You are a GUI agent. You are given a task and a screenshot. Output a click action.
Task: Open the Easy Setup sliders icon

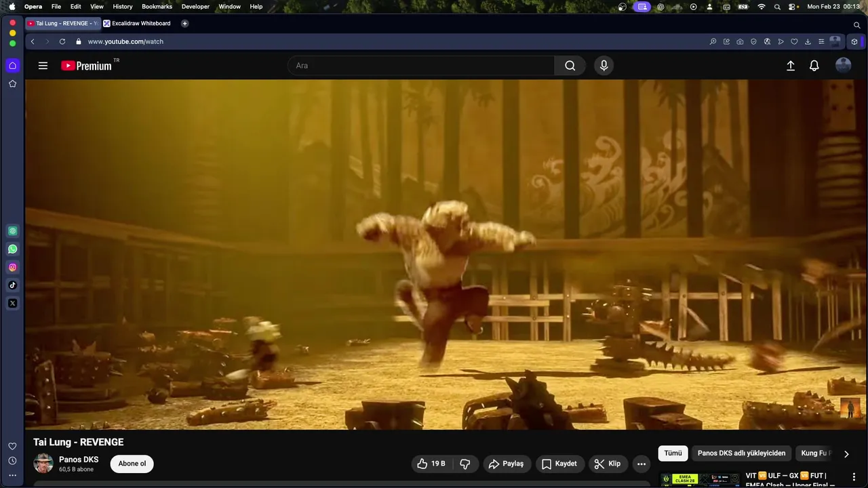tap(821, 41)
